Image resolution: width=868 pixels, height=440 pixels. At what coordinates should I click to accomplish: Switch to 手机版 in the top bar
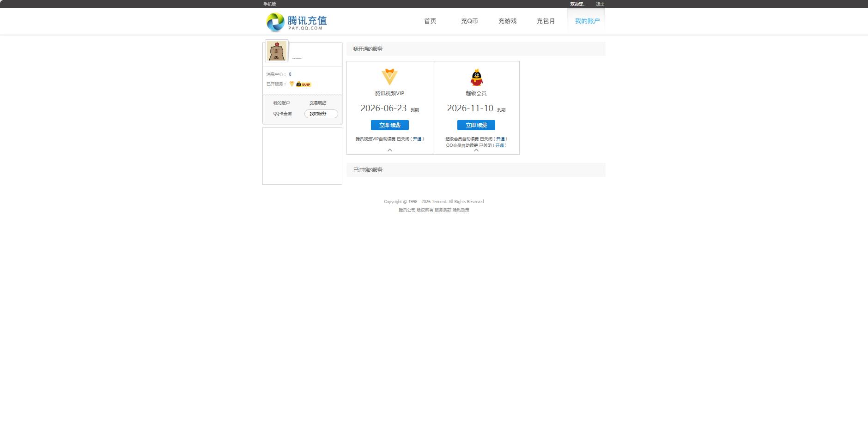click(x=270, y=4)
